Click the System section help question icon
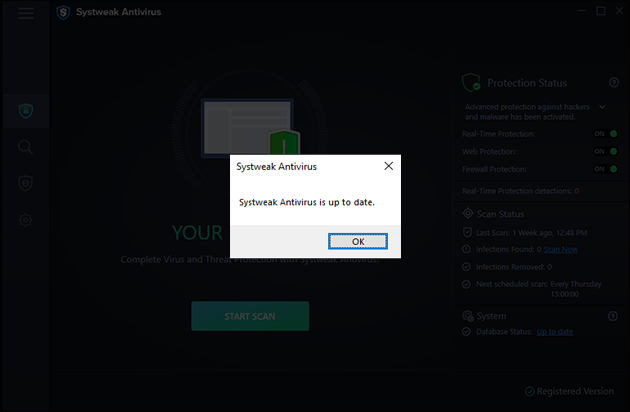 (613, 316)
